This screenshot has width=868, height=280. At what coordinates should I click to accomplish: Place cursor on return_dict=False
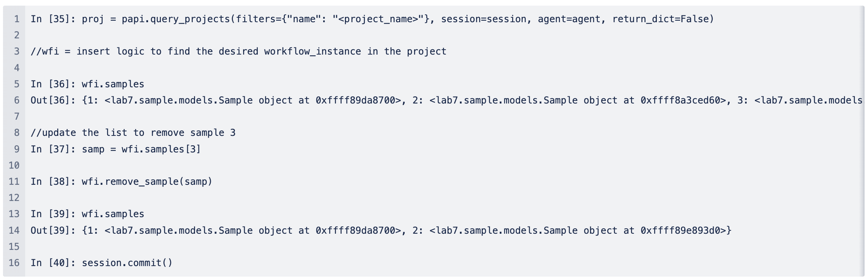click(x=660, y=19)
